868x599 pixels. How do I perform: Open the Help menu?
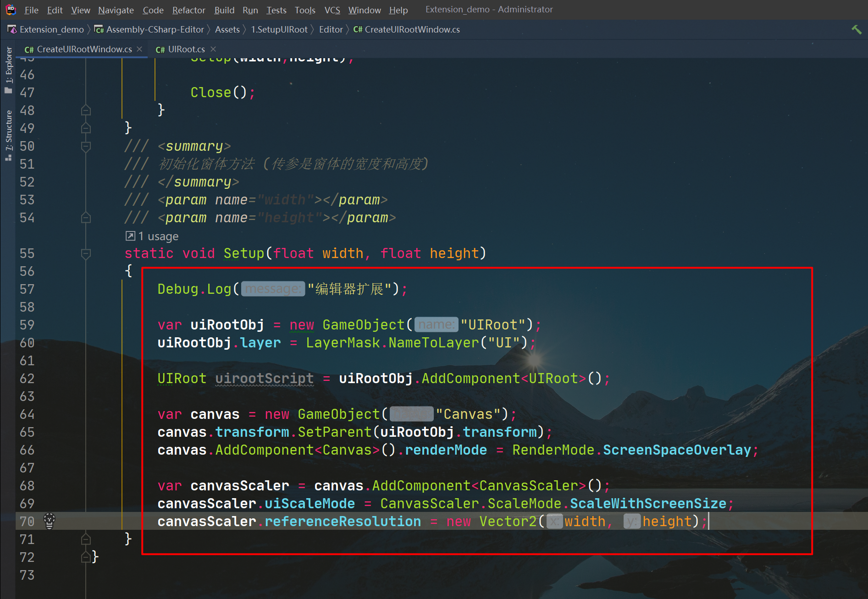tap(398, 10)
